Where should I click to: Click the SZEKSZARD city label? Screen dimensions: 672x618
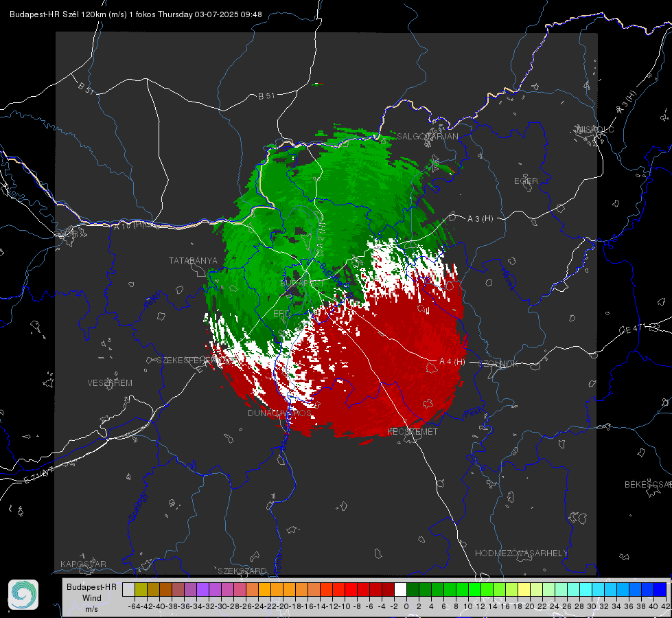242,571
